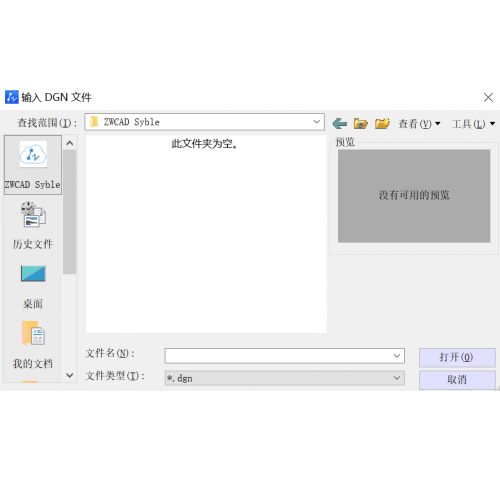Close the 输入 DGN 文件 dialog
500x480 pixels.
point(488,97)
